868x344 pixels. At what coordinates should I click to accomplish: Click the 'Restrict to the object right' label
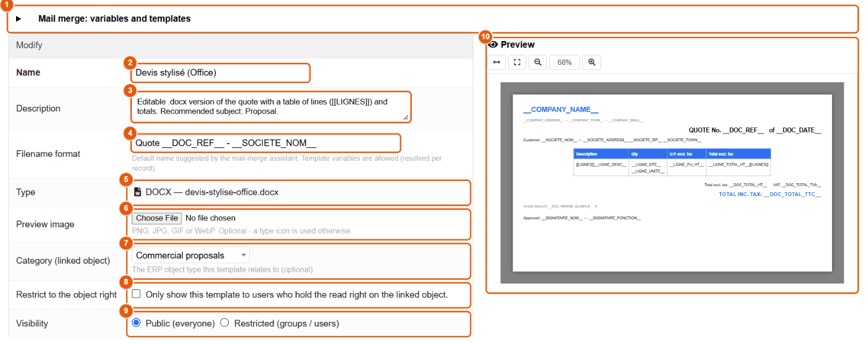click(x=66, y=295)
